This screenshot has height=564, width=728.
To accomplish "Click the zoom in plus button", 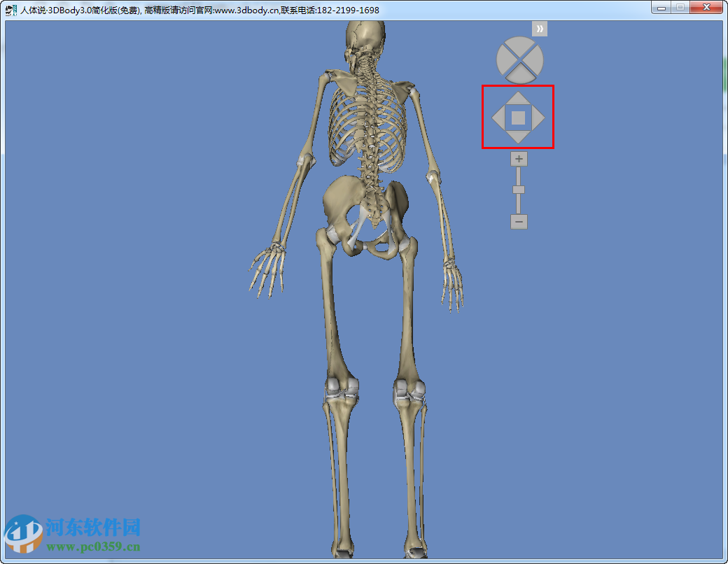I will (x=518, y=159).
